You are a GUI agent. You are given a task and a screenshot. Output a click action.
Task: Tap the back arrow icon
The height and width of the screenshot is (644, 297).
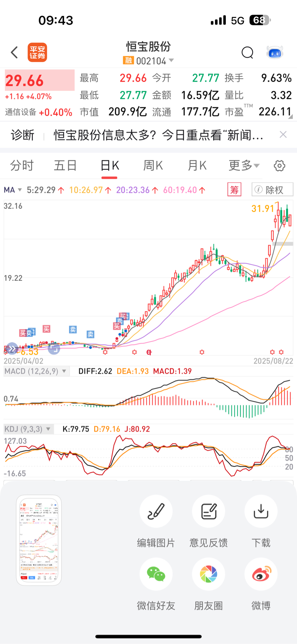pos(14,52)
